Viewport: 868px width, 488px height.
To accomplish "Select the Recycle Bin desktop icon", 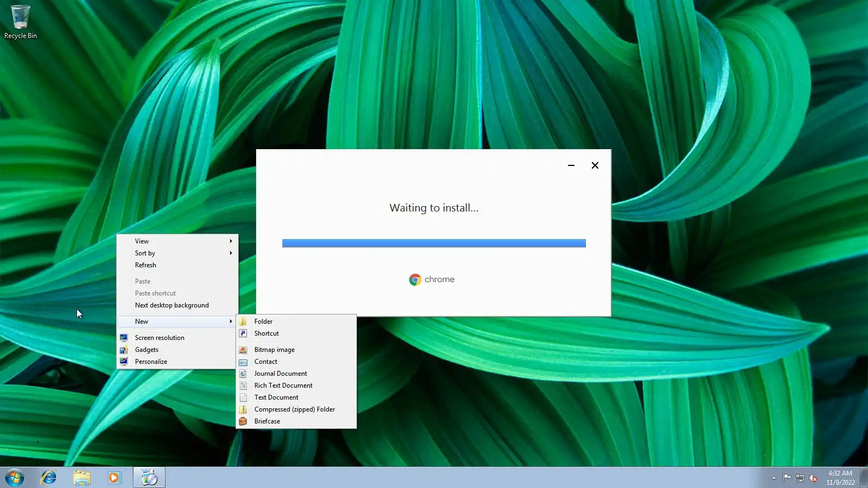I will pyautogui.click(x=21, y=22).
